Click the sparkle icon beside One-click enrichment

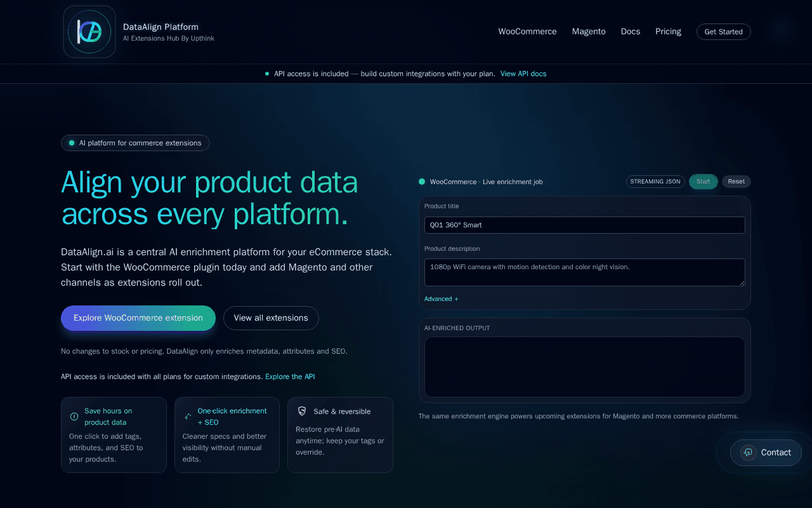pos(188,417)
